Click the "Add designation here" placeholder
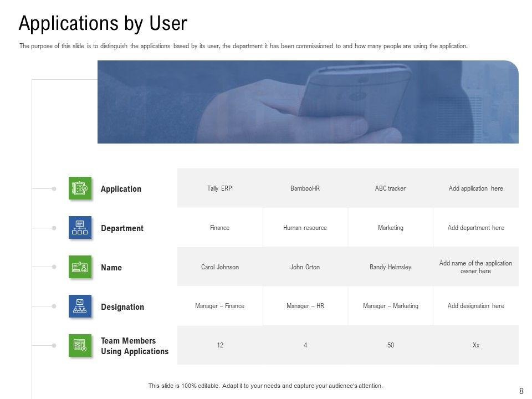 [x=475, y=306]
